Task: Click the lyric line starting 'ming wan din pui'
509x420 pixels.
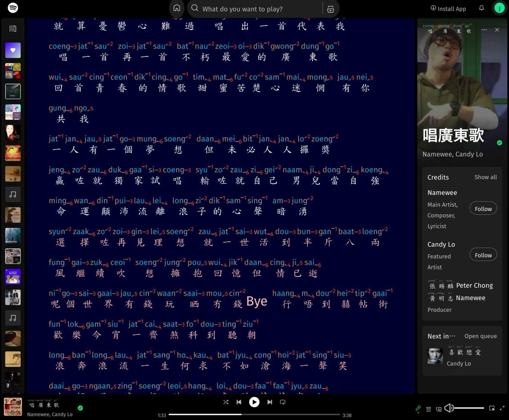Action: [181, 206]
